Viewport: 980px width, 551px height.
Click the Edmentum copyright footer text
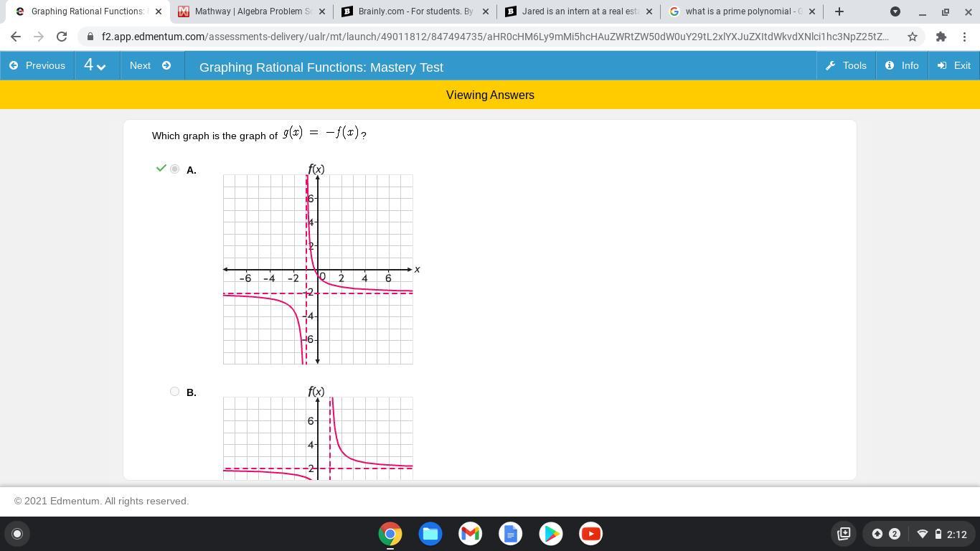(x=102, y=501)
